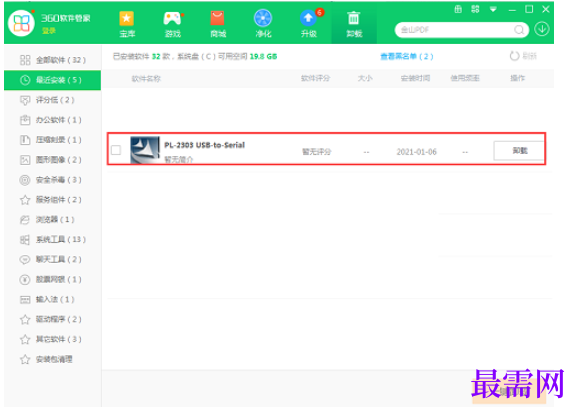Click the 登录 login link
The image size is (583, 415).
[x=49, y=31]
